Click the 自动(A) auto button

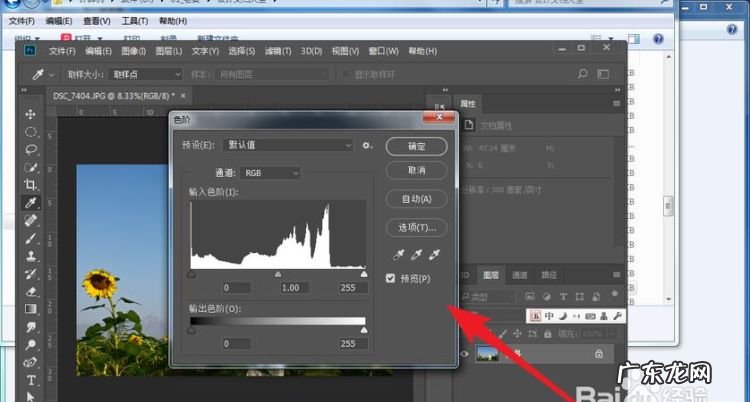[416, 199]
